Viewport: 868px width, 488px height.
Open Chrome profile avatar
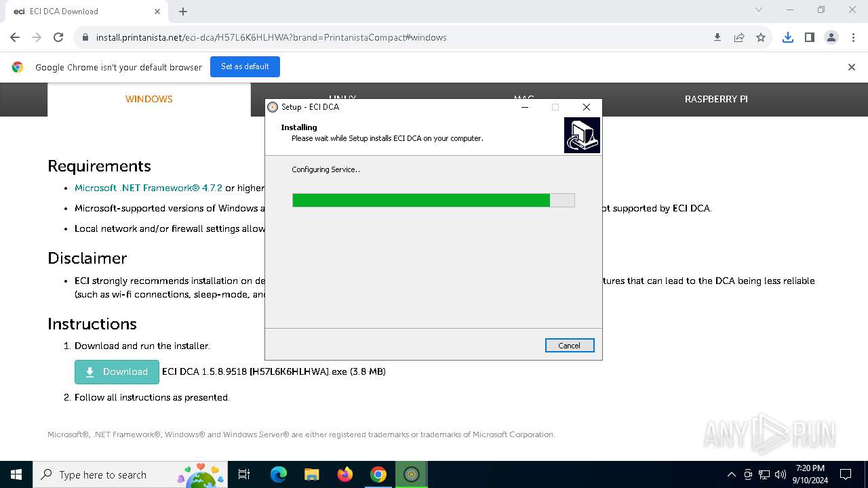(x=831, y=37)
